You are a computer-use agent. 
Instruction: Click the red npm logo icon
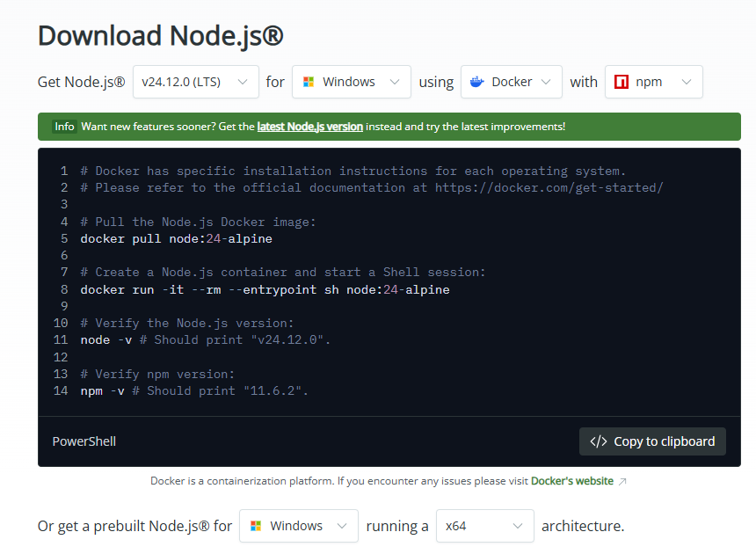622,82
